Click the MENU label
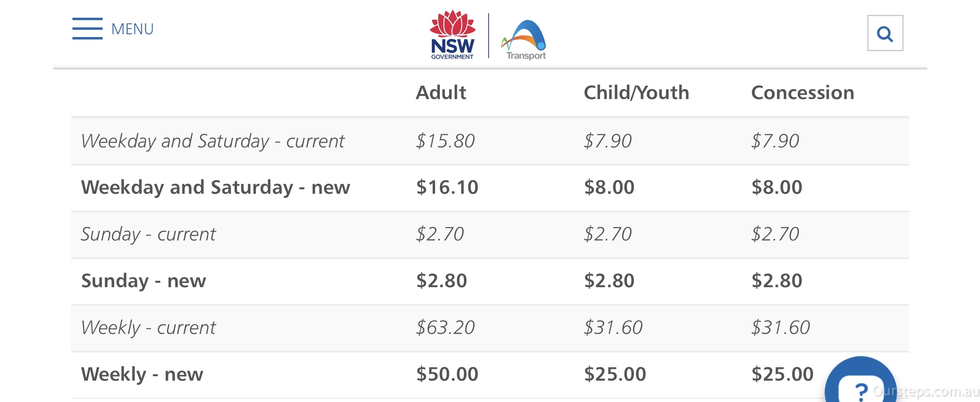 pos(132,29)
